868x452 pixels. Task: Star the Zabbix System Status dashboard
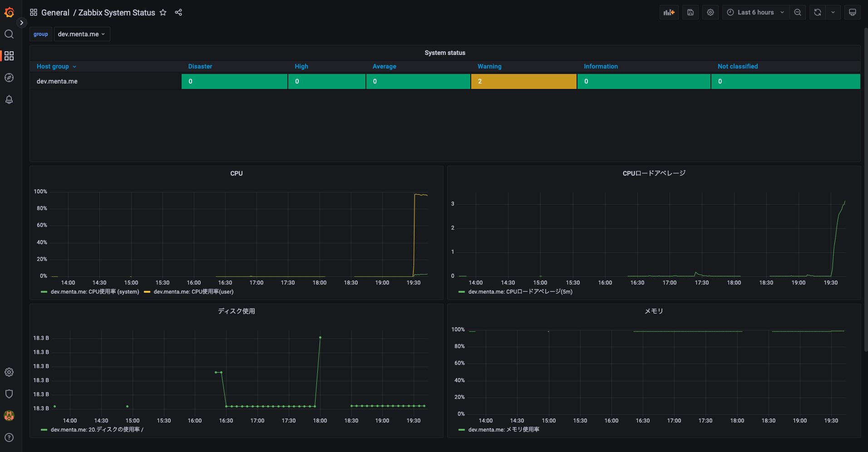(163, 13)
